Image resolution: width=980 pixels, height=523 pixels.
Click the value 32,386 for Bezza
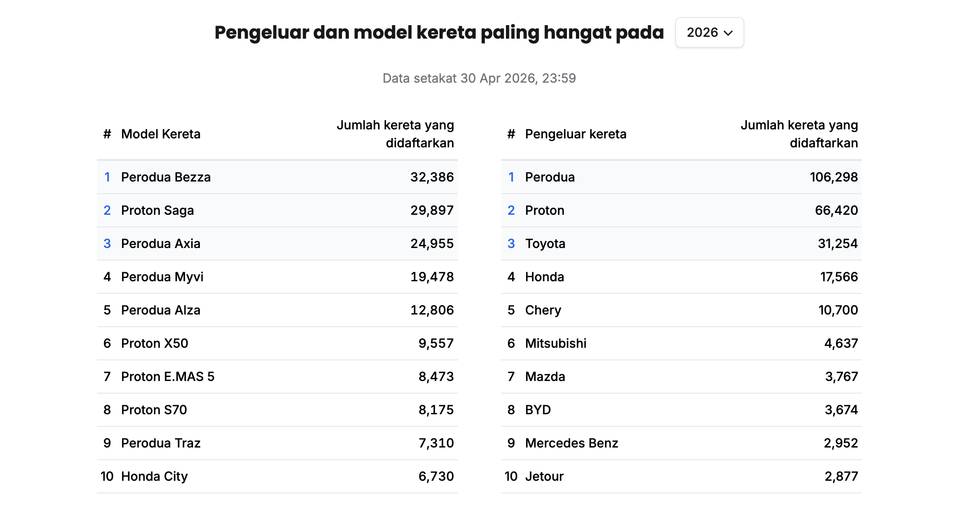point(432,177)
